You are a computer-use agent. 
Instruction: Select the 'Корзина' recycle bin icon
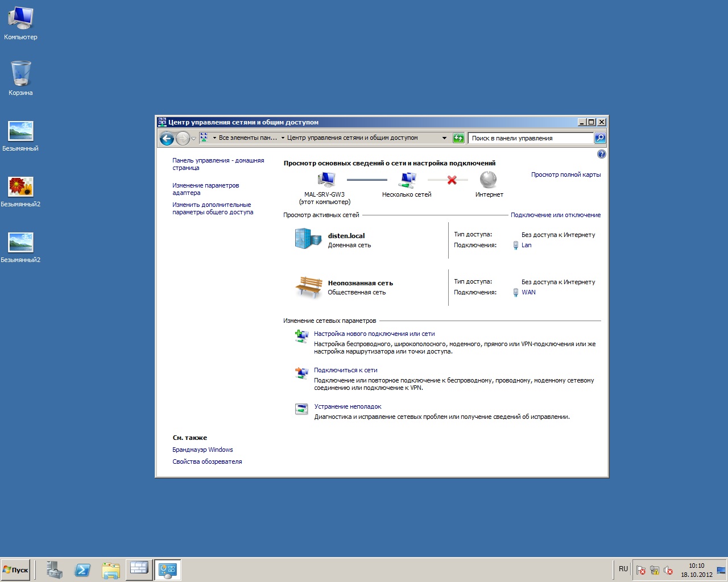click(x=20, y=78)
